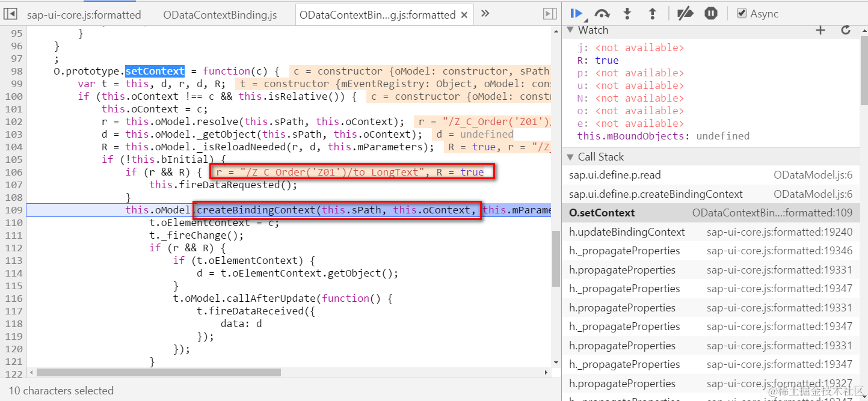The image size is (868, 401).
Task: Collapse the Call Stack section
Action: [x=571, y=157]
